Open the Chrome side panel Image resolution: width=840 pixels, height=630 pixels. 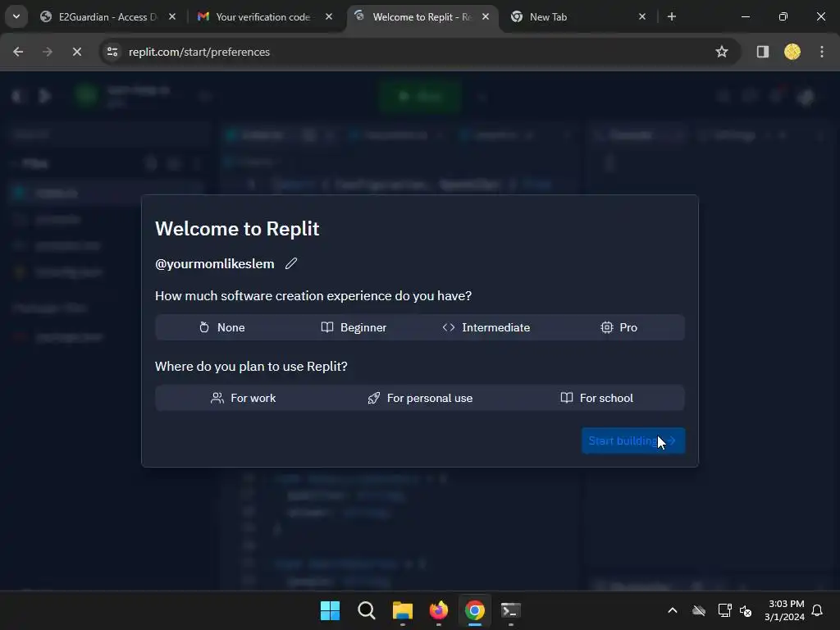(763, 52)
